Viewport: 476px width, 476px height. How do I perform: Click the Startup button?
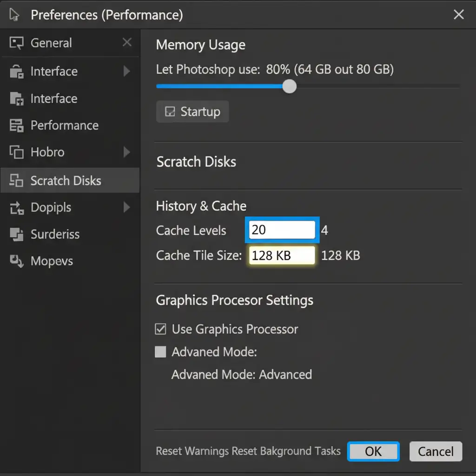point(192,112)
